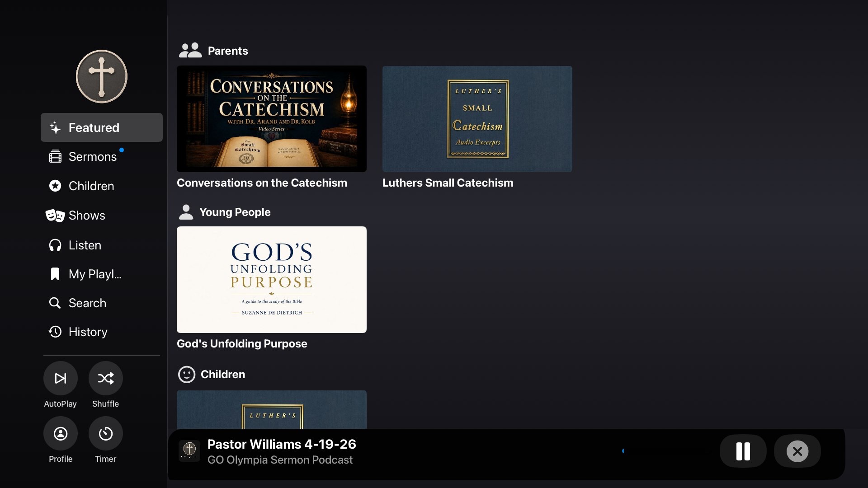This screenshot has height=488, width=868.
Task: Click the Sermons film icon
Action: tap(55, 156)
